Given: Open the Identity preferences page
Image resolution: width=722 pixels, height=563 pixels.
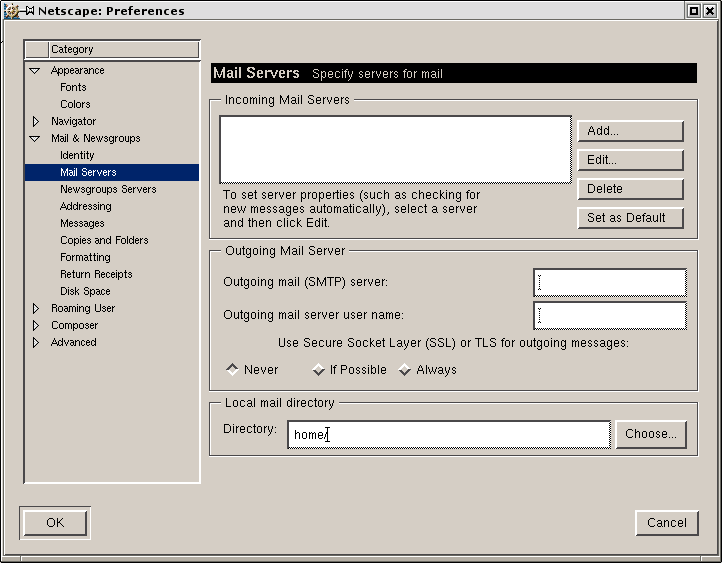Looking at the screenshot, I should (x=77, y=156).
